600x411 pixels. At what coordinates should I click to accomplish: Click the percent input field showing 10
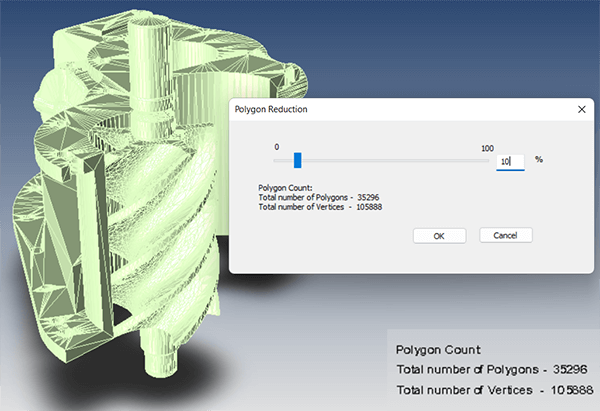pyautogui.click(x=510, y=162)
